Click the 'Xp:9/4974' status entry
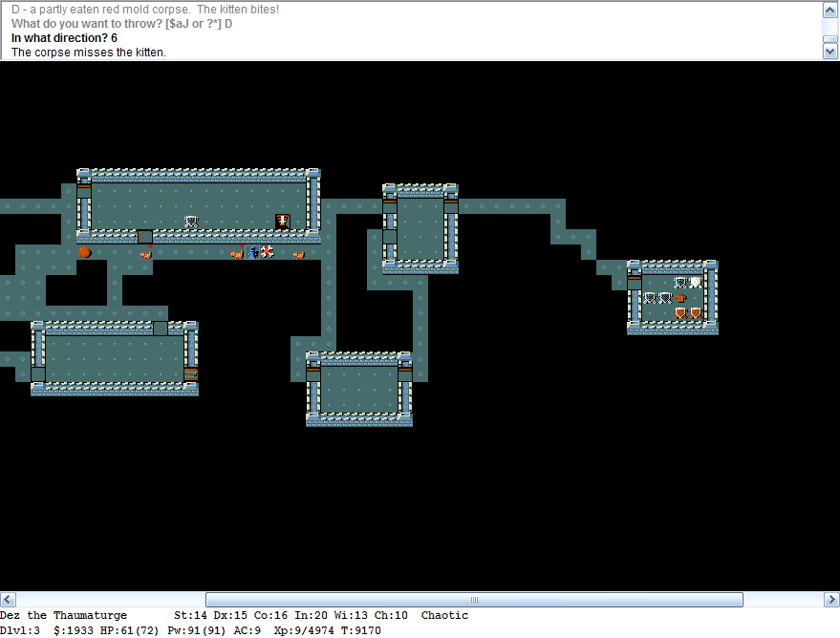The image size is (840, 638). (304, 630)
